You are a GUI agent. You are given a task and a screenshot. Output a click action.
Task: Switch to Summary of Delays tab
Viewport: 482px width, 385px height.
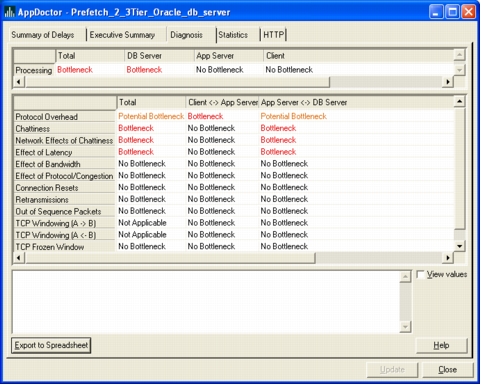[x=43, y=35]
